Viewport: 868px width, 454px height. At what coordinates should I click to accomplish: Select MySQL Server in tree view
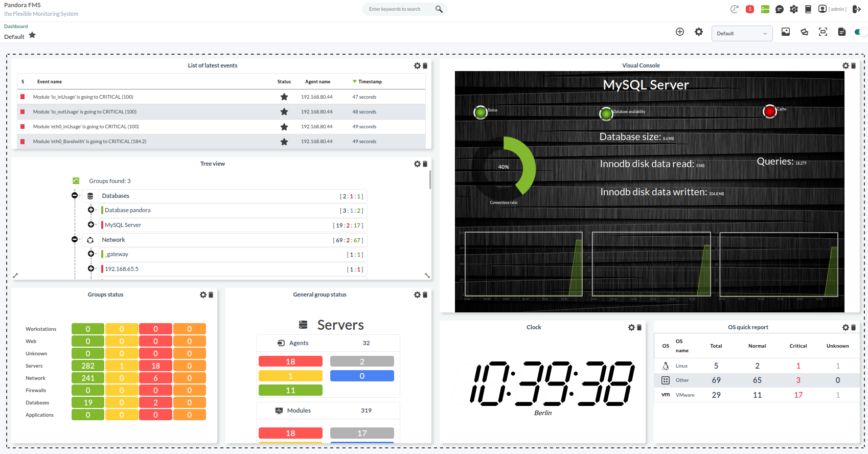click(x=123, y=225)
